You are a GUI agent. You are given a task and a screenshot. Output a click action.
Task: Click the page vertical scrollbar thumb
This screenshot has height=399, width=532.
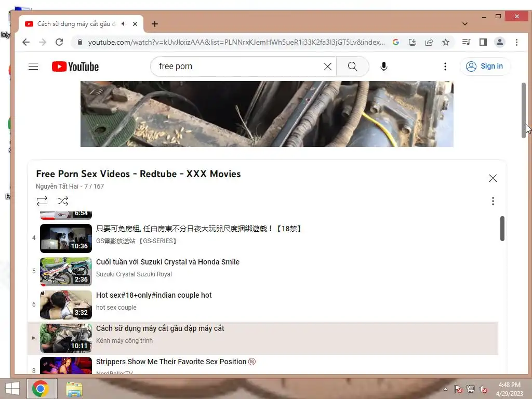[524, 110]
